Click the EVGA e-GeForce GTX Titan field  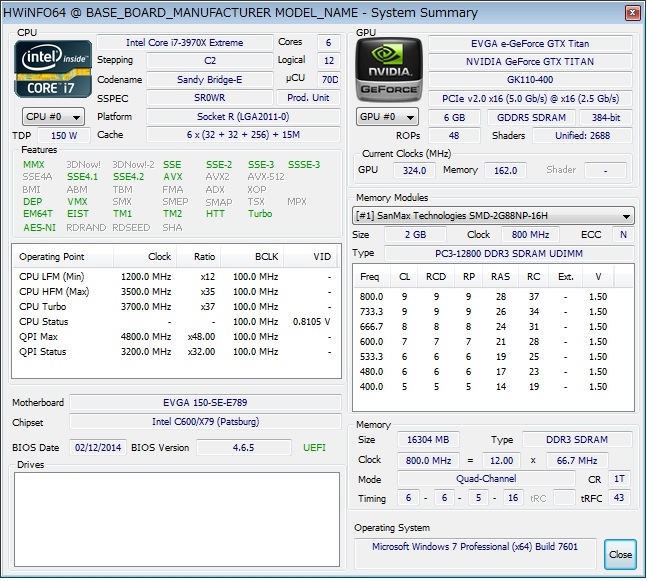pyautogui.click(x=530, y=44)
